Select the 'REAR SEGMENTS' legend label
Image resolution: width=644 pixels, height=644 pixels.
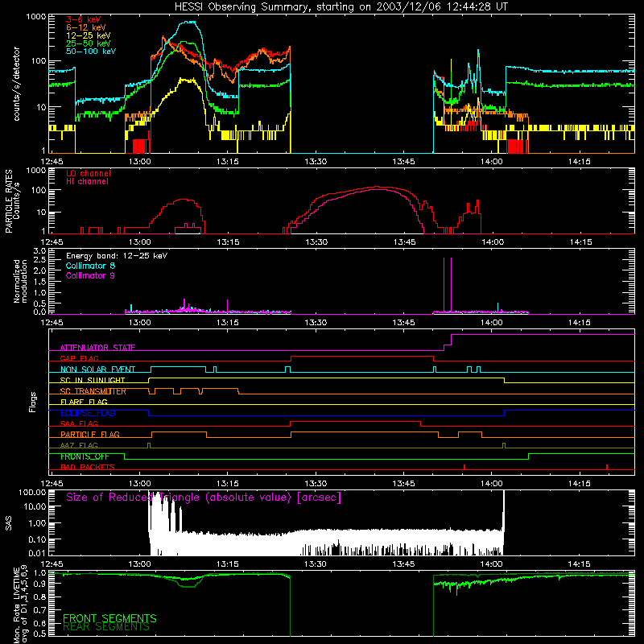click(106, 627)
